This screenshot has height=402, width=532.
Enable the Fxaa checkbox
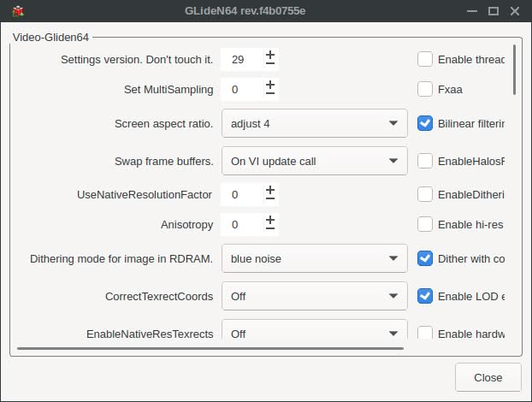(425, 89)
